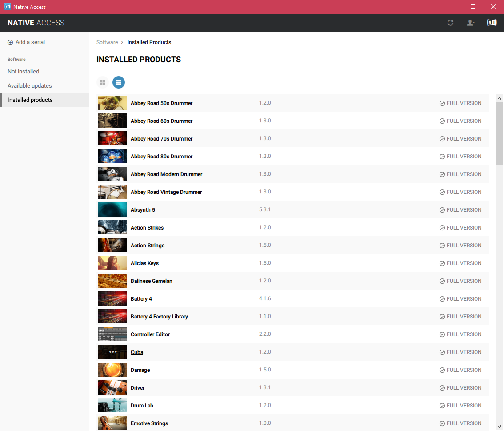Viewport: 504px width, 431px height.
Task: Click the Native Access title bar icon
Action: [x=8, y=7]
